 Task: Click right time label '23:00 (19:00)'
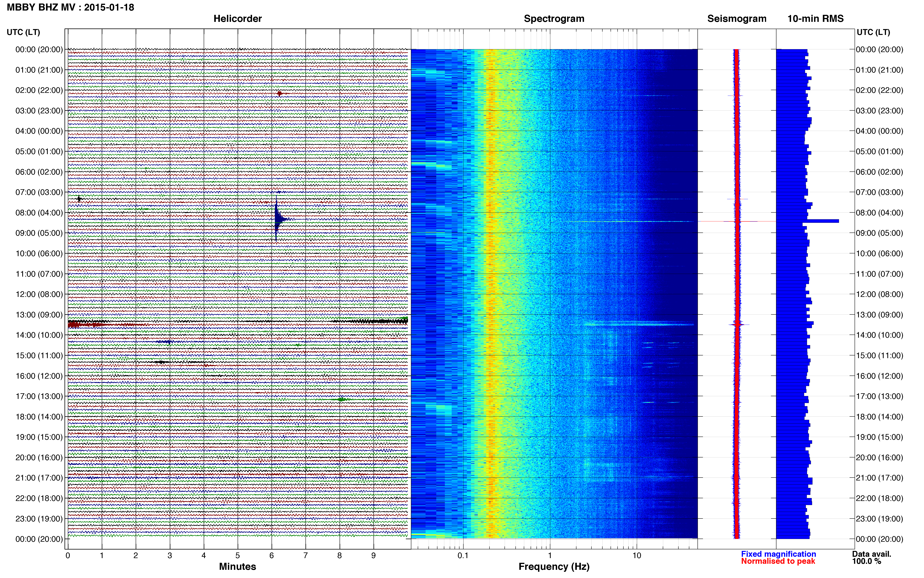879,519
